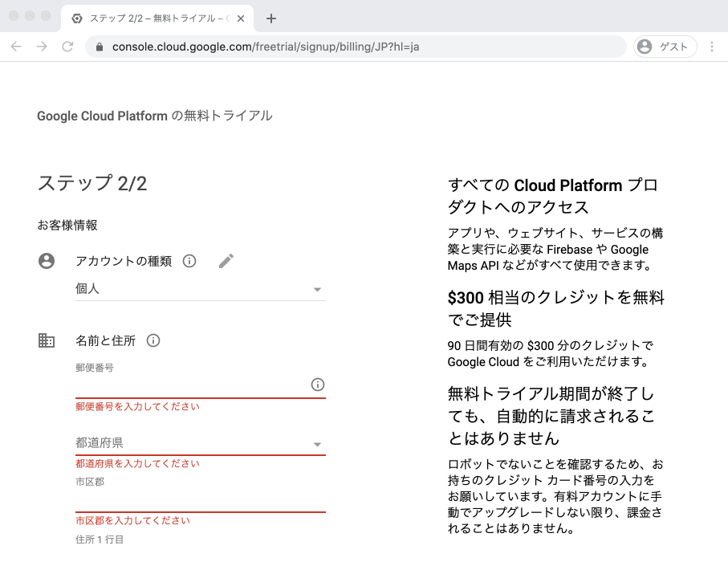The height and width of the screenshot is (566, 728).
Task: Click the Chrome favicon on the tab
Action: [77, 18]
